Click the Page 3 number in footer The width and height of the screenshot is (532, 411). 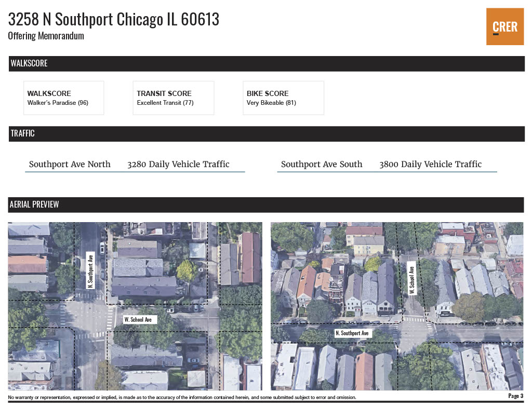(x=515, y=396)
